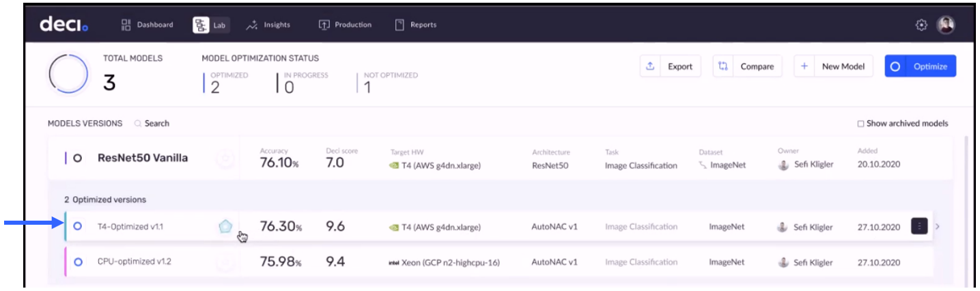Enable Show archived models checkbox

tap(860, 124)
